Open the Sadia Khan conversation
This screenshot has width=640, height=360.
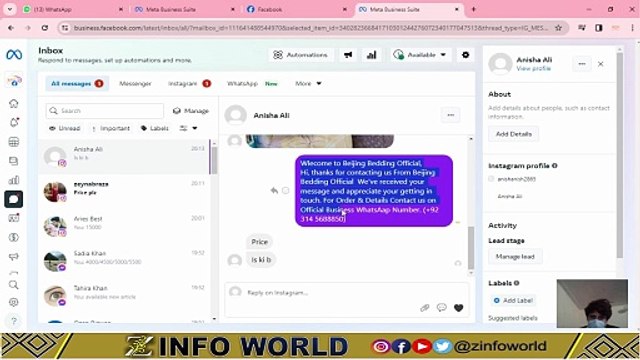click(124, 260)
